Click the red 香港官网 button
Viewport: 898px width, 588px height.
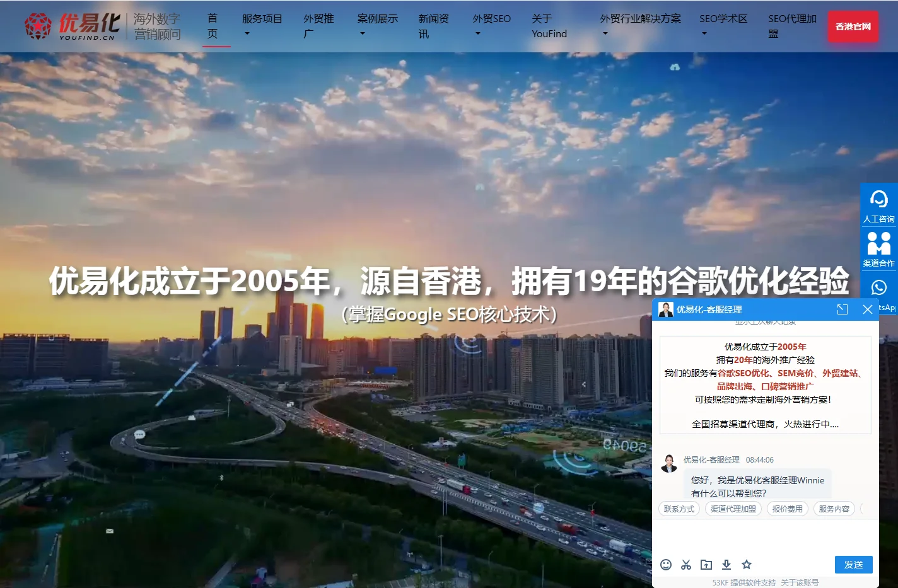pyautogui.click(x=853, y=26)
